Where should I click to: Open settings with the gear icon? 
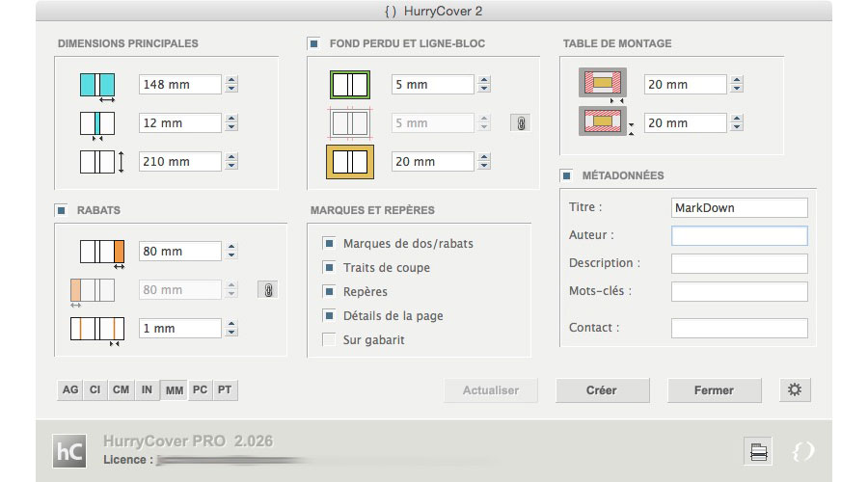[x=795, y=389]
